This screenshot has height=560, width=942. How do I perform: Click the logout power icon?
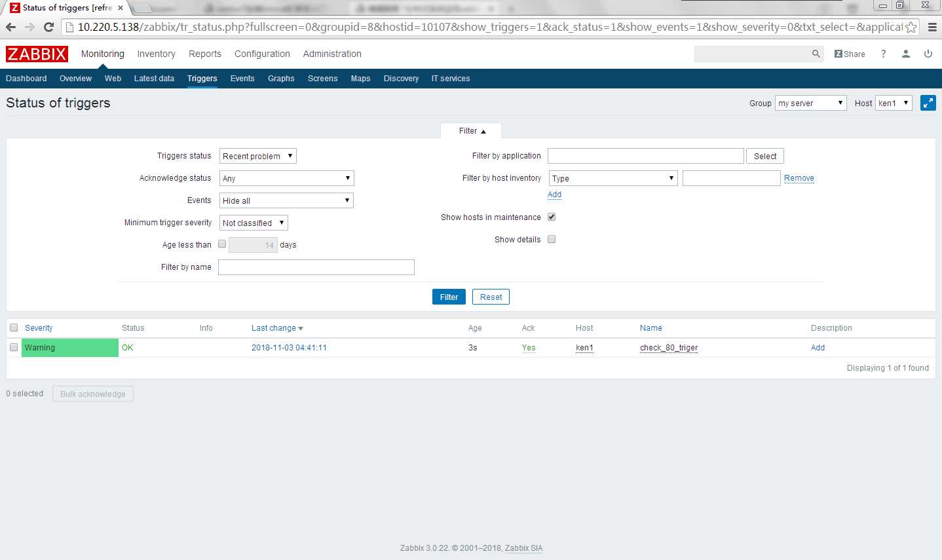(928, 54)
